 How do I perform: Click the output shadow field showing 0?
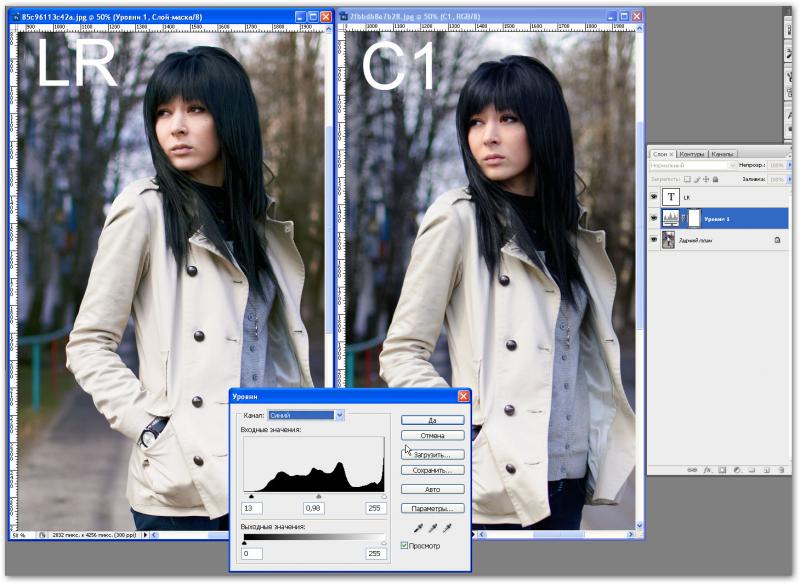tap(252, 553)
